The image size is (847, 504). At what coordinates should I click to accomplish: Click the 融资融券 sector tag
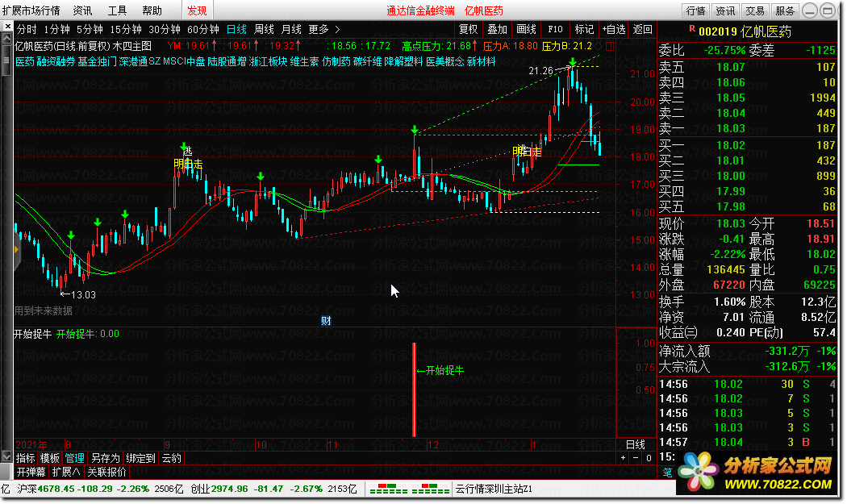56,61
